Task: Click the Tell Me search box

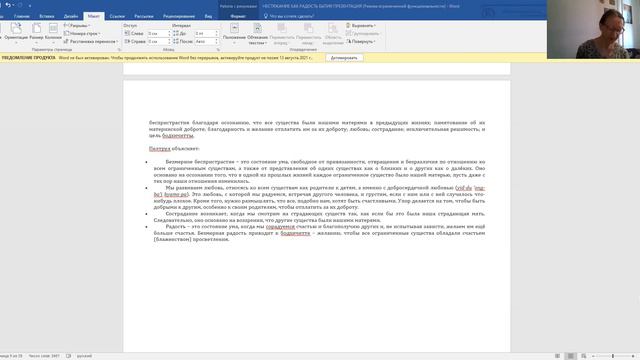Action: (289, 16)
